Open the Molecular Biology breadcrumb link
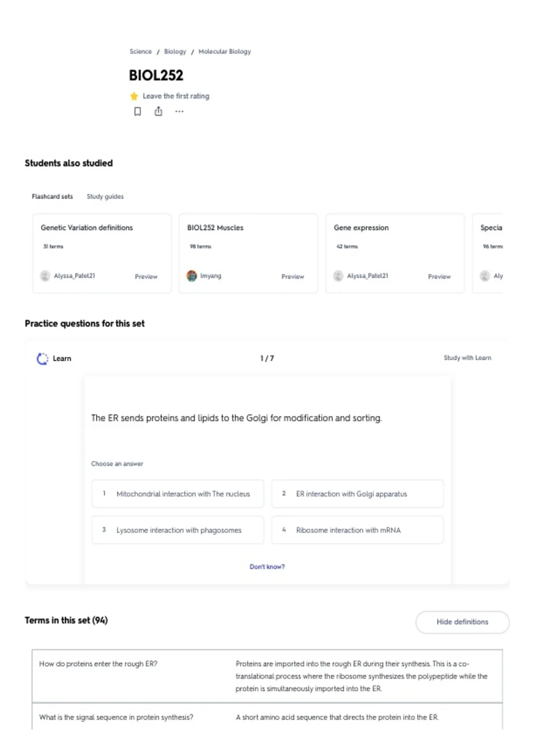 click(225, 52)
